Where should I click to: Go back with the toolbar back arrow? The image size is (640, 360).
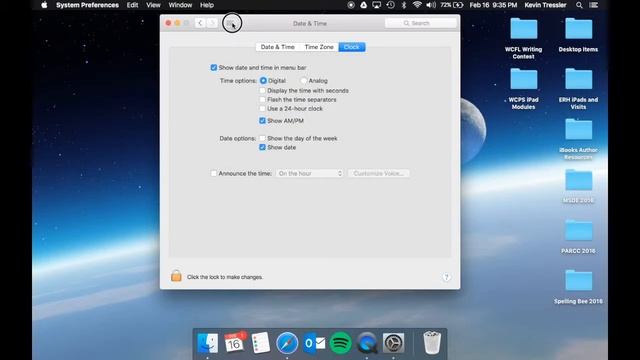[200, 23]
